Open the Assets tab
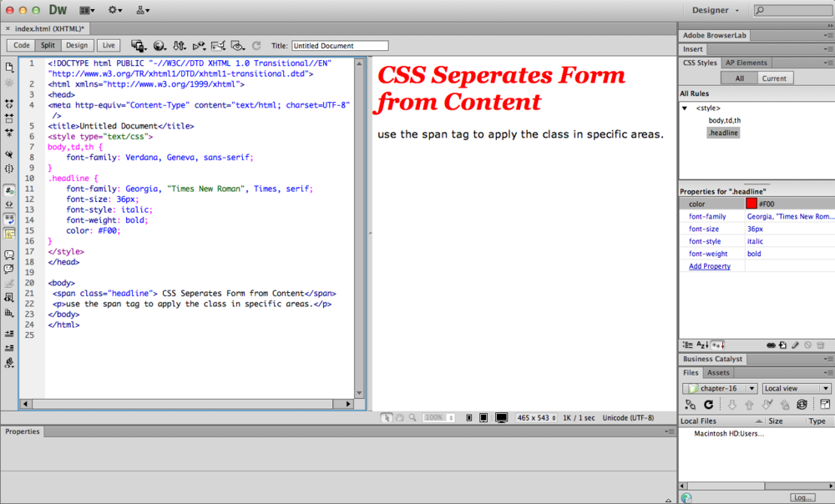This screenshot has height=504, width=835. (x=719, y=373)
